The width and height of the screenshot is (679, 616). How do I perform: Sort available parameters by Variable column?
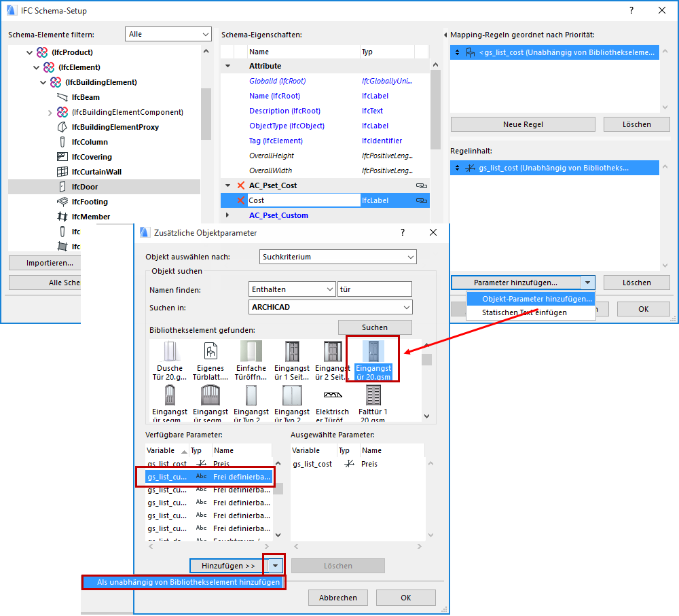tap(167, 450)
